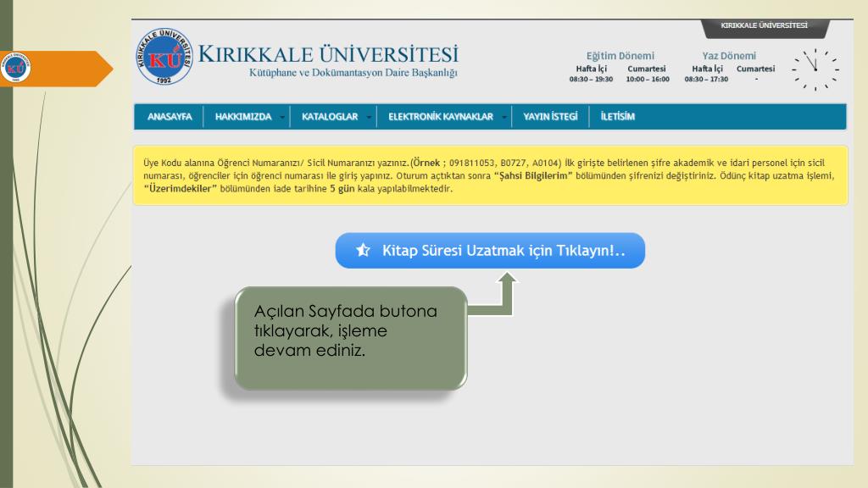The image size is (868, 488).
Task: Click the 08:30 – 19:30 weekday hours
Action: coord(591,79)
